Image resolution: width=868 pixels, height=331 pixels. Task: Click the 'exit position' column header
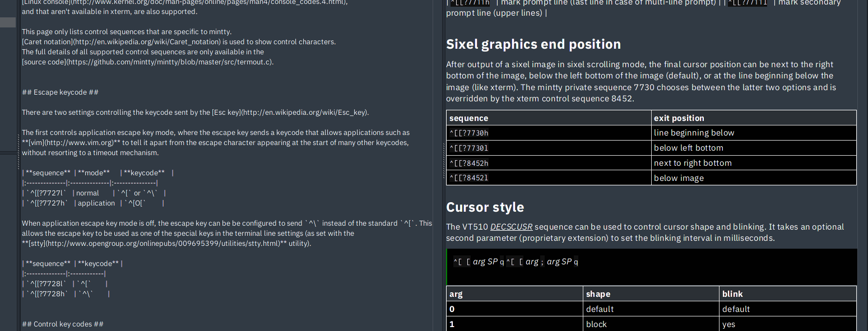(679, 118)
